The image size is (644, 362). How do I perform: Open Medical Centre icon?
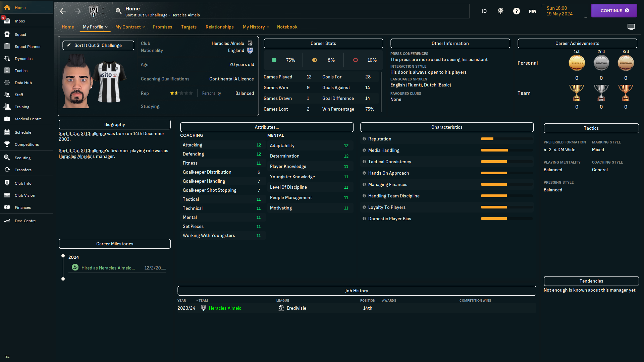click(7, 119)
